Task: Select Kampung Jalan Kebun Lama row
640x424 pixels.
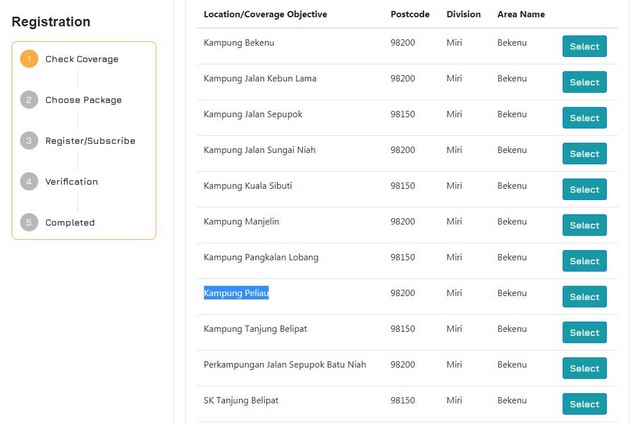Action: click(584, 82)
